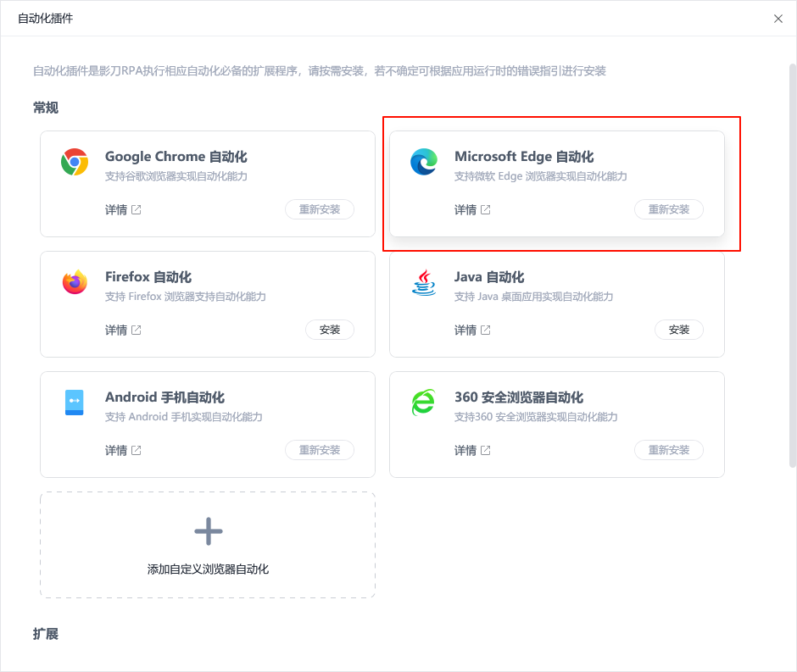Click the Microsoft Edge logo icon

[424, 162]
